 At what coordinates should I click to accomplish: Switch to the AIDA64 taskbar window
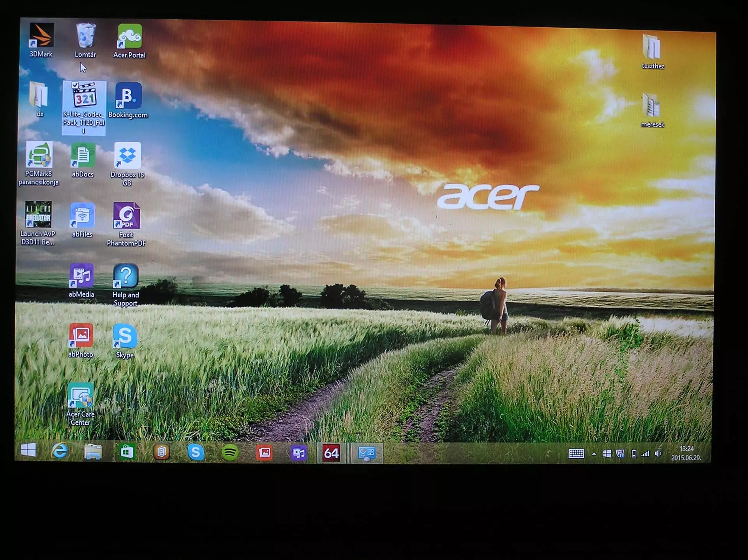point(331,453)
